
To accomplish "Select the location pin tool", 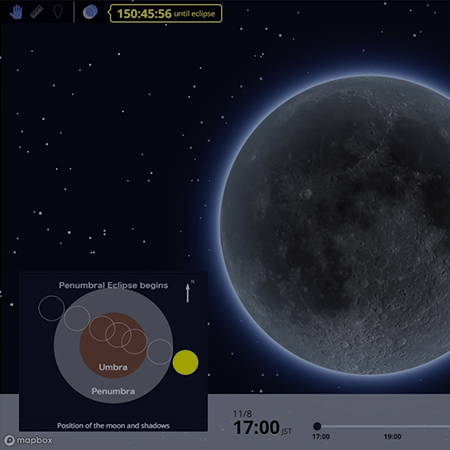I will [x=58, y=12].
